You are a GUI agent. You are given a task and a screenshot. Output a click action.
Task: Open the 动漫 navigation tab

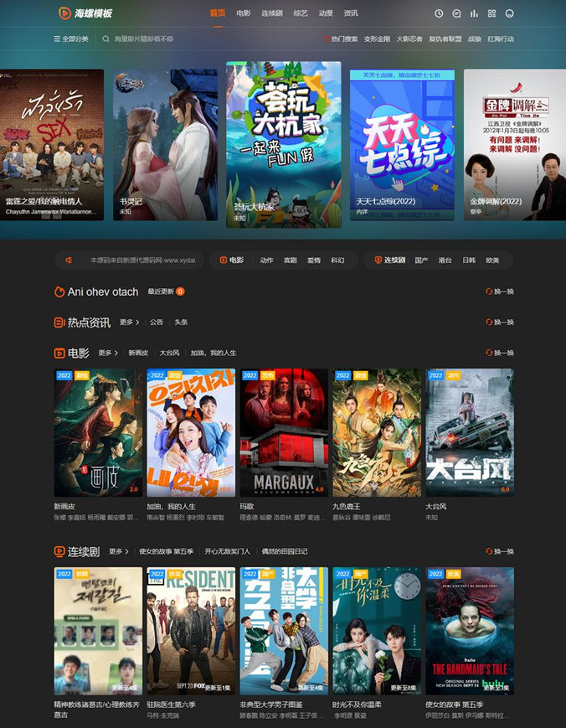click(x=326, y=13)
